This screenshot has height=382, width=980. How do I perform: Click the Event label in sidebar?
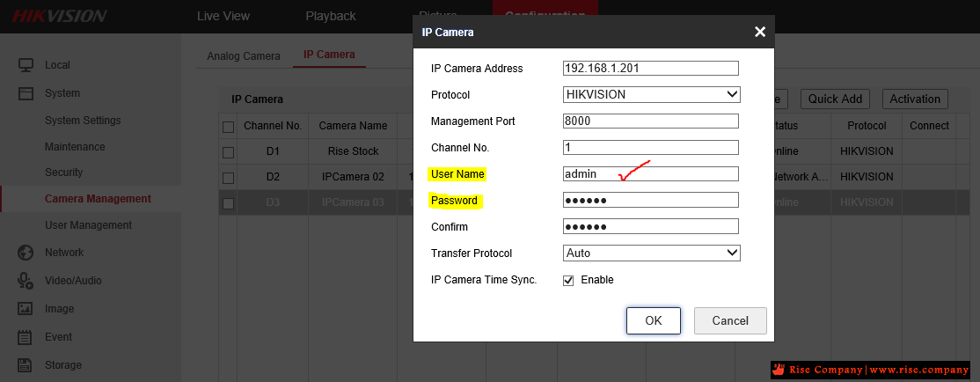(59, 337)
